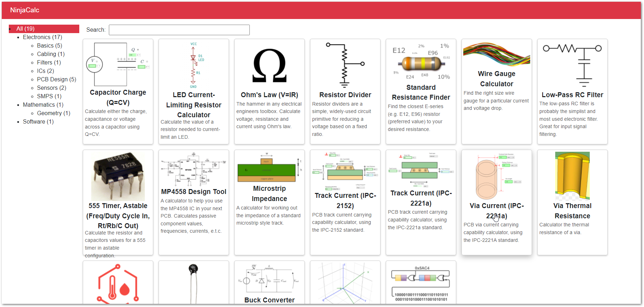The image size is (644, 307).
Task: Click the NinjaCalc header title
Action: click(25, 10)
